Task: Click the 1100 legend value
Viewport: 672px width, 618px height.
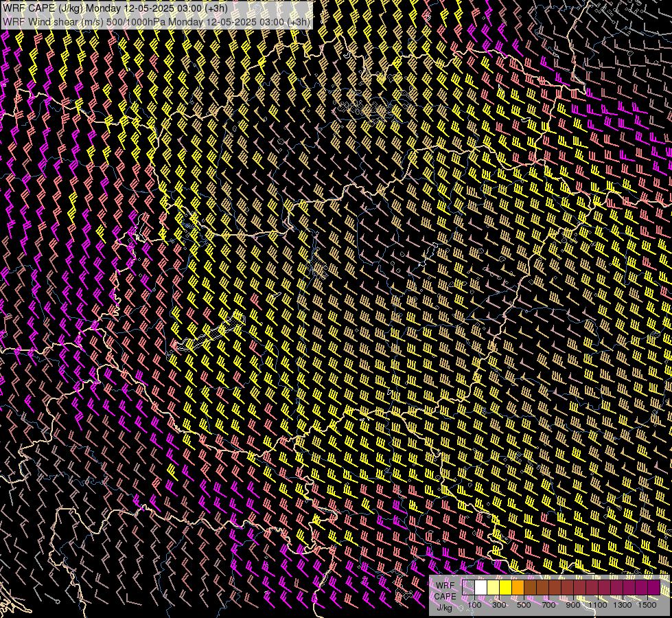Action: [x=598, y=605]
